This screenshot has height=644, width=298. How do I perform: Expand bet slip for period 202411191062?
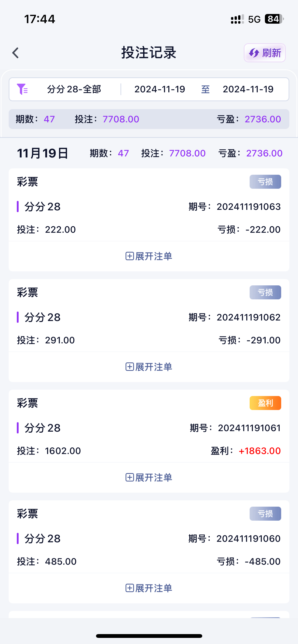[x=149, y=367]
